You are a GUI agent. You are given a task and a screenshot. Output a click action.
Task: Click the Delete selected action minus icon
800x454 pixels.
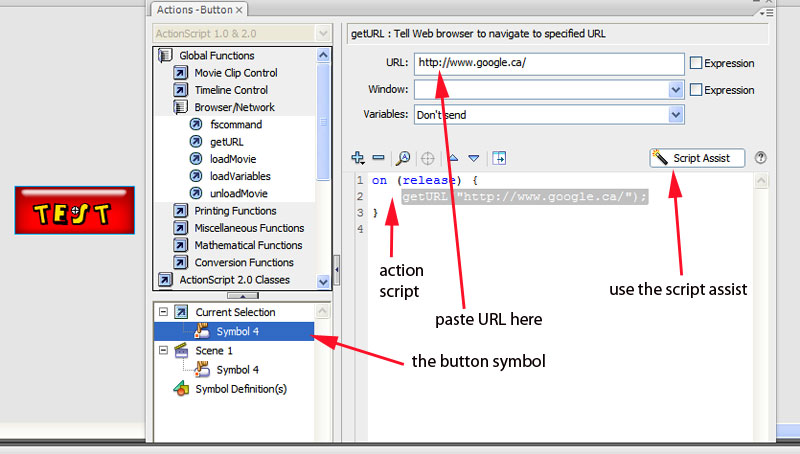point(378,158)
